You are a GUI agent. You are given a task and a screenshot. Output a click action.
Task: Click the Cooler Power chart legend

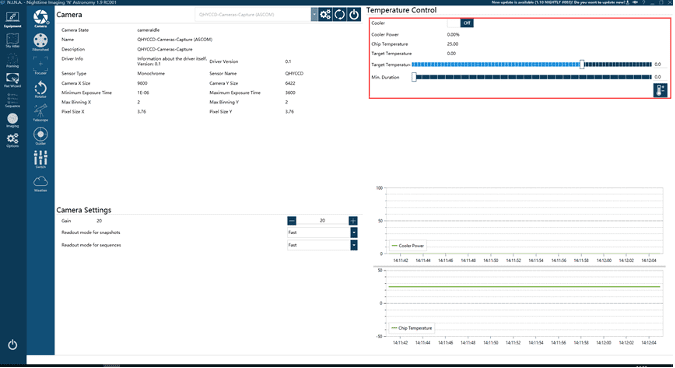click(x=408, y=246)
